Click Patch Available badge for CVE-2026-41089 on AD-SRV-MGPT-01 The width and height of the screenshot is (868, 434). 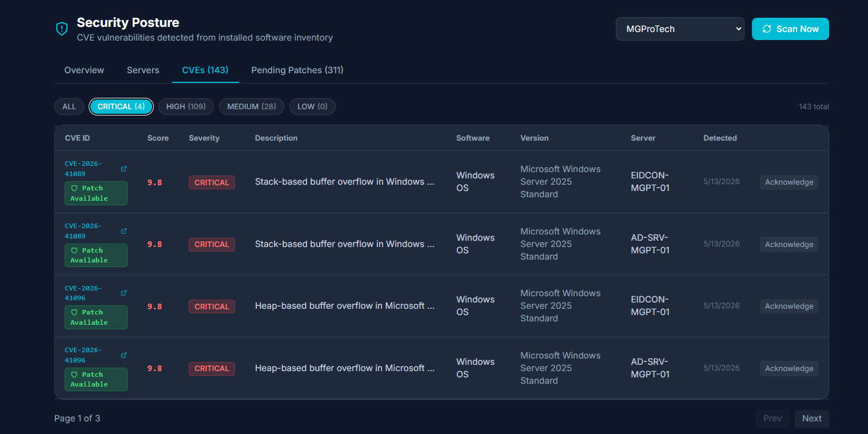pos(96,255)
